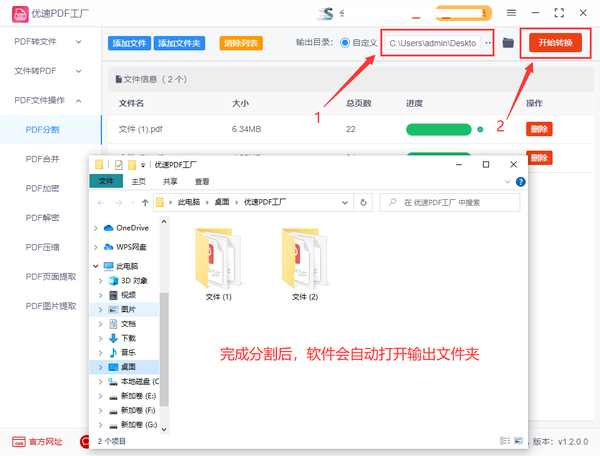Switch Explorer to large icons view

click(518, 441)
